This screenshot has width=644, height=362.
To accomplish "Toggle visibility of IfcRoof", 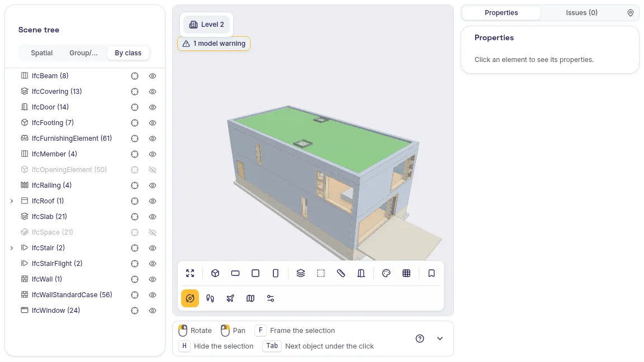I will click(153, 201).
